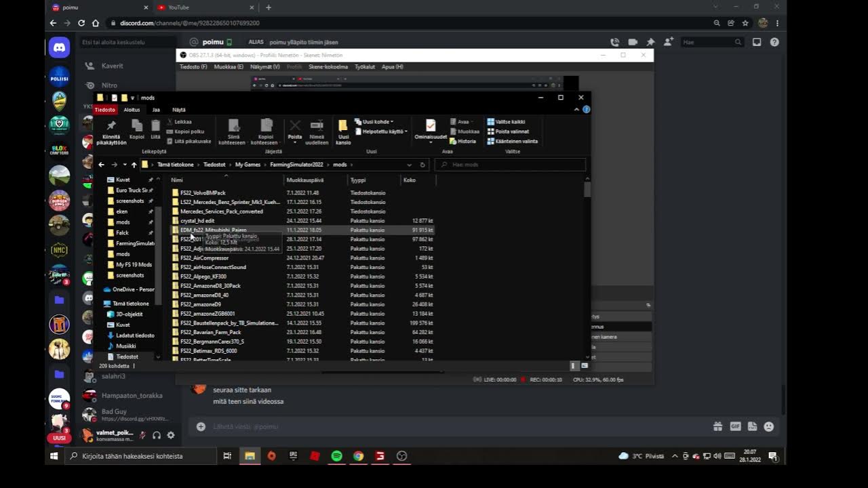Click Windows taskbar search box

click(x=142, y=456)
